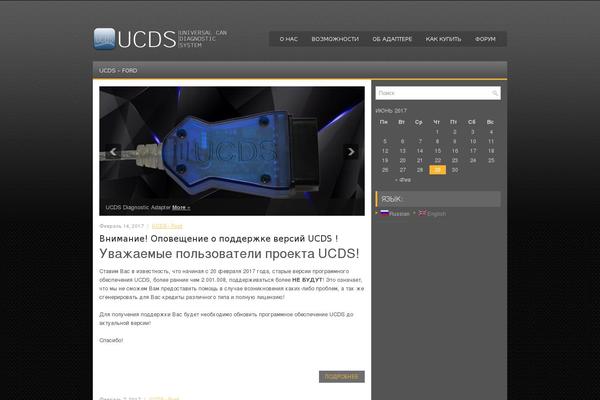
Task: Click the Russian flag icon
Action: [x=384, y=213]
